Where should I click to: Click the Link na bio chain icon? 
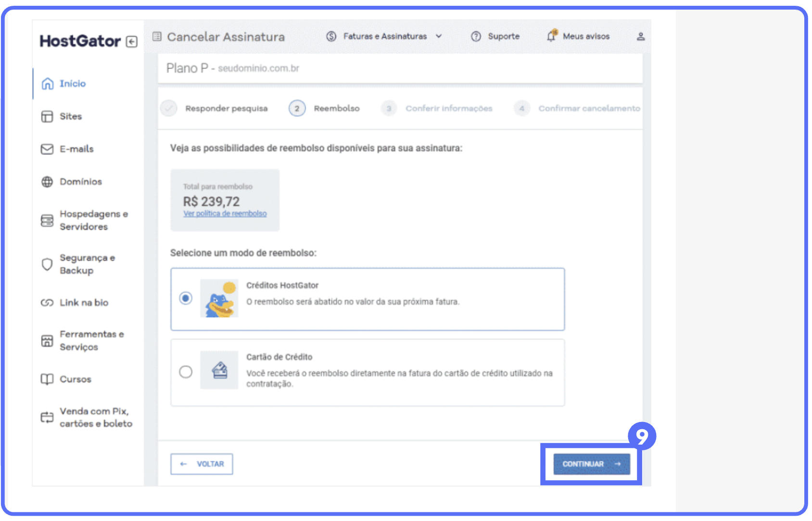point(47,303)
